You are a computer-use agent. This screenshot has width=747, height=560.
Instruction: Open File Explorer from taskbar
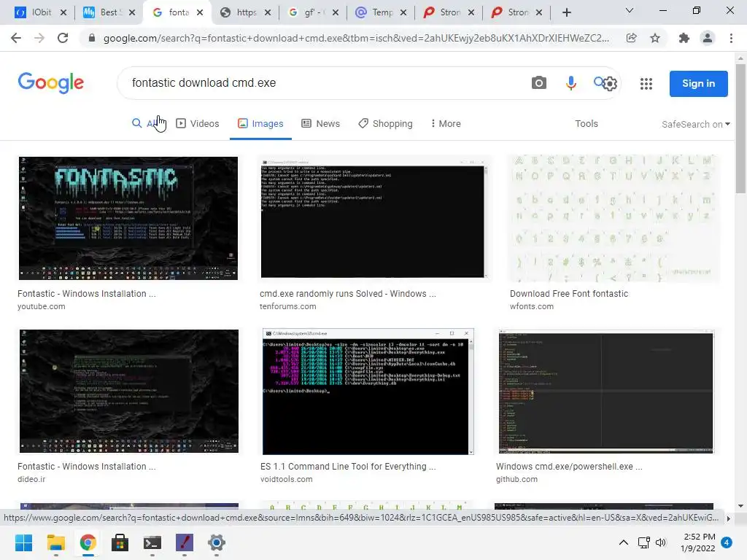click(x=55, y=542)
